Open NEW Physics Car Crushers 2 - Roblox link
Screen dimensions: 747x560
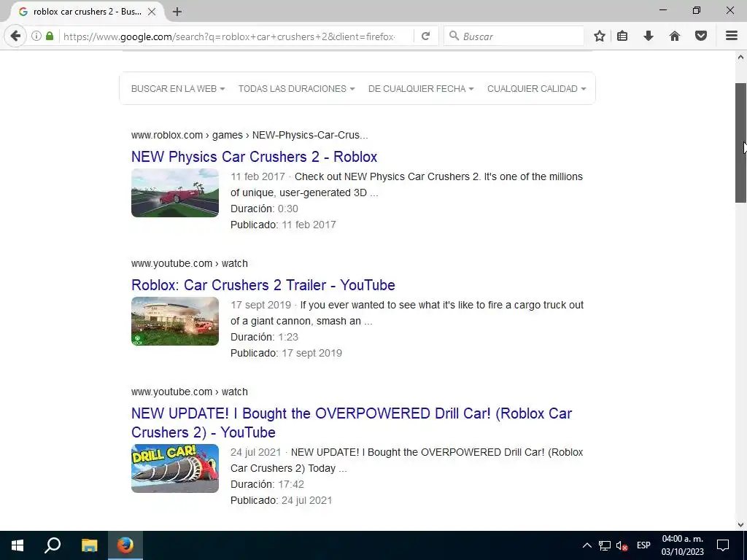pos(255,157)
